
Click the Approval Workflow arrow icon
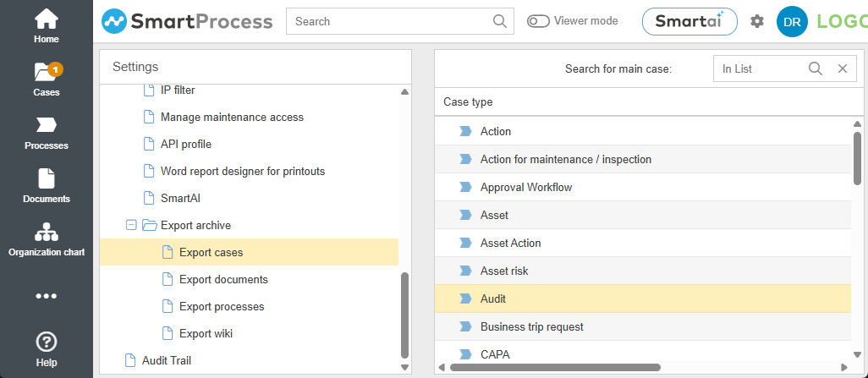click(465, 187)
